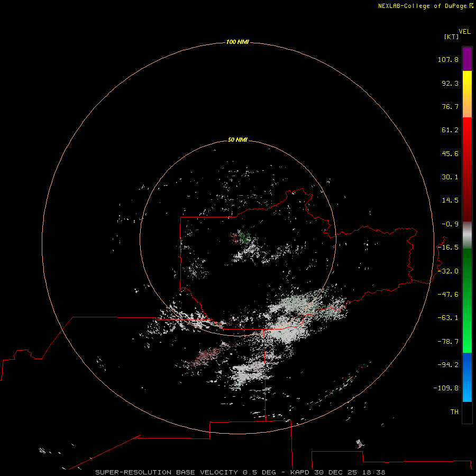Select the 76.7 legend value
The height and width of the screenshot is (476, 476).
click(x=450, y=106)
